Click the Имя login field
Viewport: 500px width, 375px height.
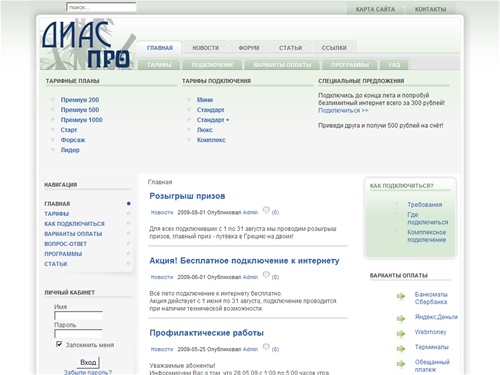click(78, 315)
